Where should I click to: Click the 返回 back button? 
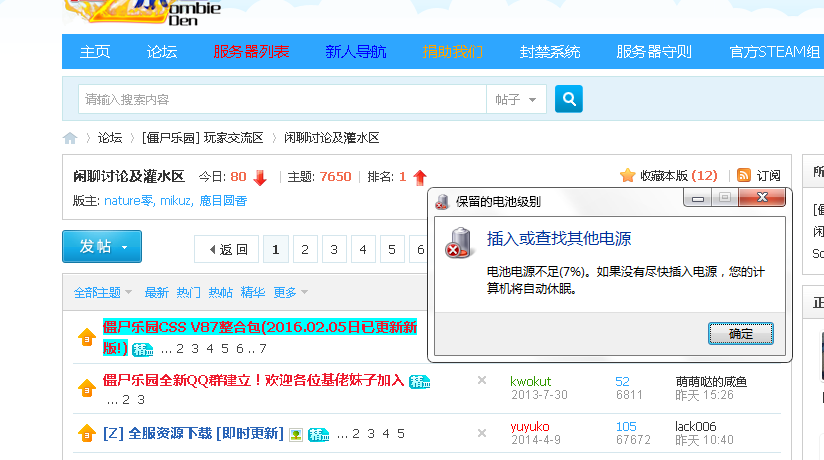point(227,249)
